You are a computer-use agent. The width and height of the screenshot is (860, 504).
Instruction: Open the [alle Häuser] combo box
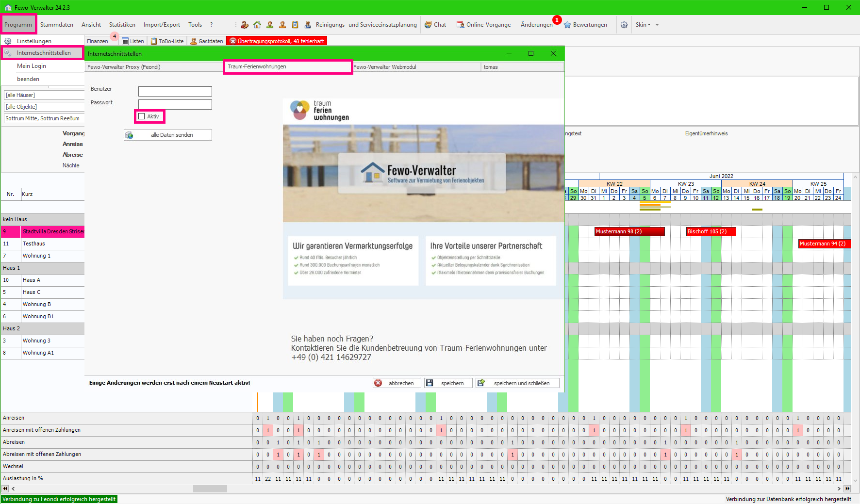44,95
